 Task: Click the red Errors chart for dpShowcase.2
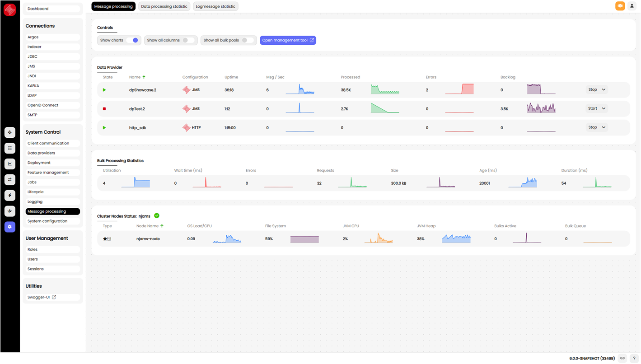pos(459,89)
